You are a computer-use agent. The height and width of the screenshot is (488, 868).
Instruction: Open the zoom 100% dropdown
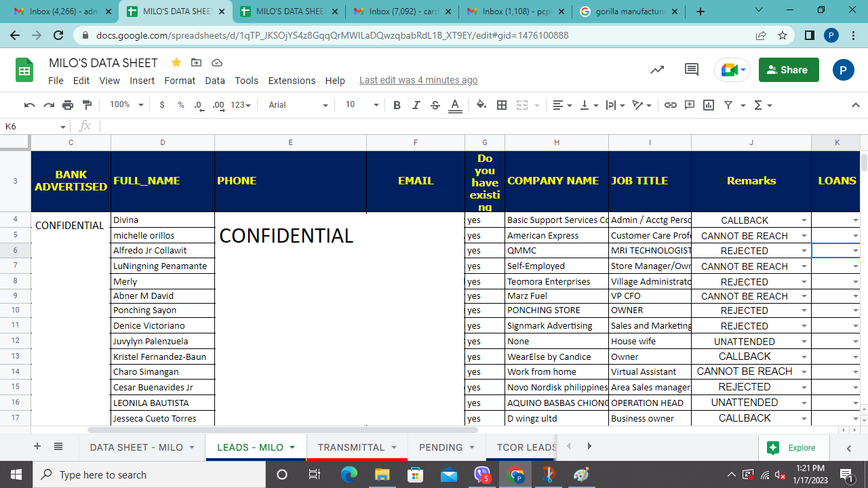[127, 105]
